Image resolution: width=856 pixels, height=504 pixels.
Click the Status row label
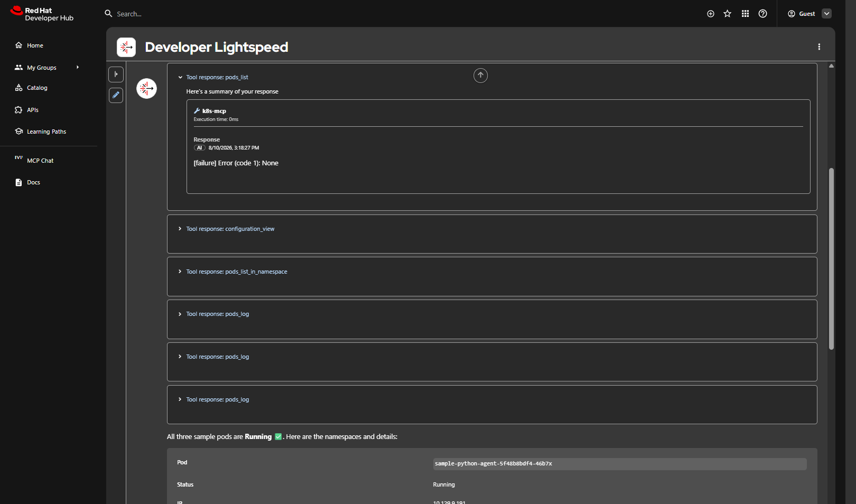point(185,484)
